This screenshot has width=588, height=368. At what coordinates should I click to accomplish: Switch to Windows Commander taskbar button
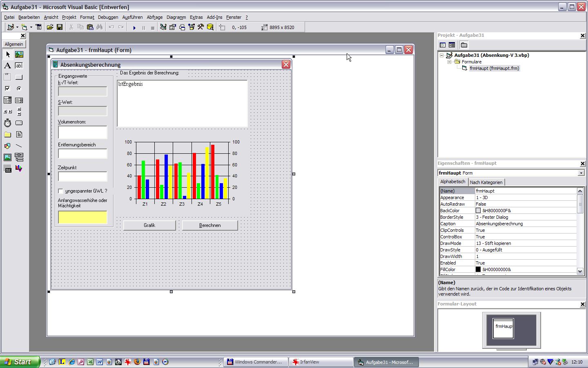[255, 362]
